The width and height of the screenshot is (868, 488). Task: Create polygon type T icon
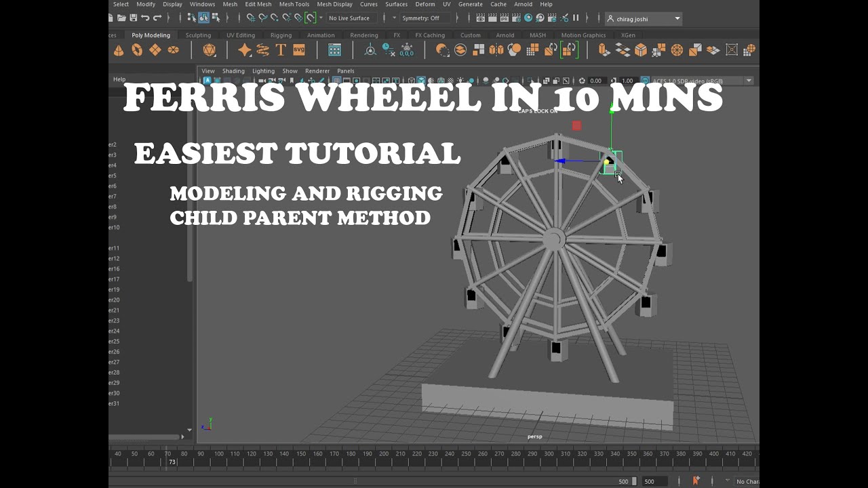pos(281,50)
